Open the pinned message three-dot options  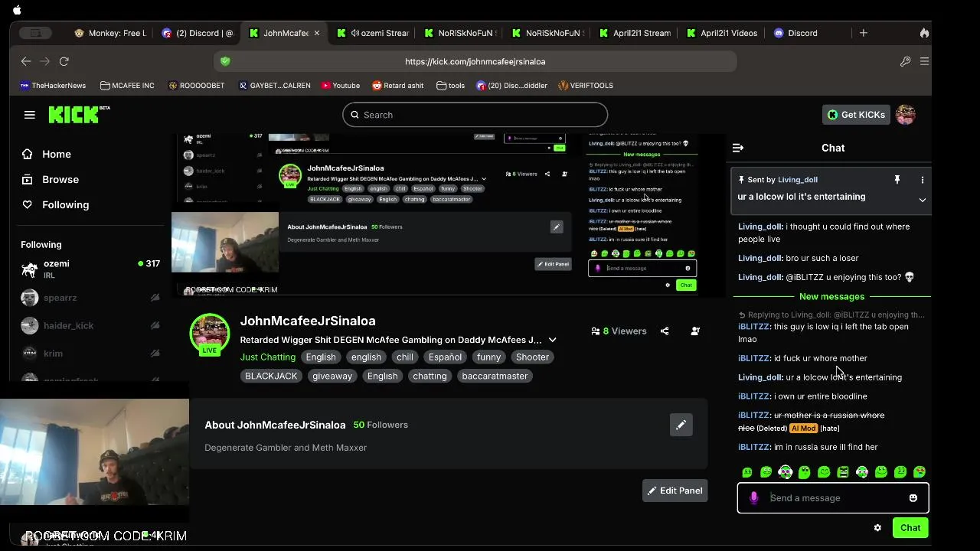[x=922, y=180]
